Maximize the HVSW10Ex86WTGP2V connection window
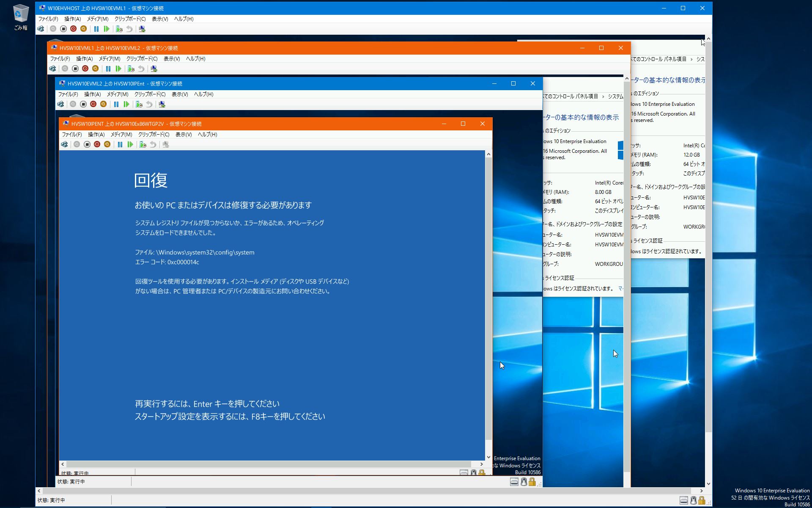Screen dimensions: 812x508 (x=463, y=124)
